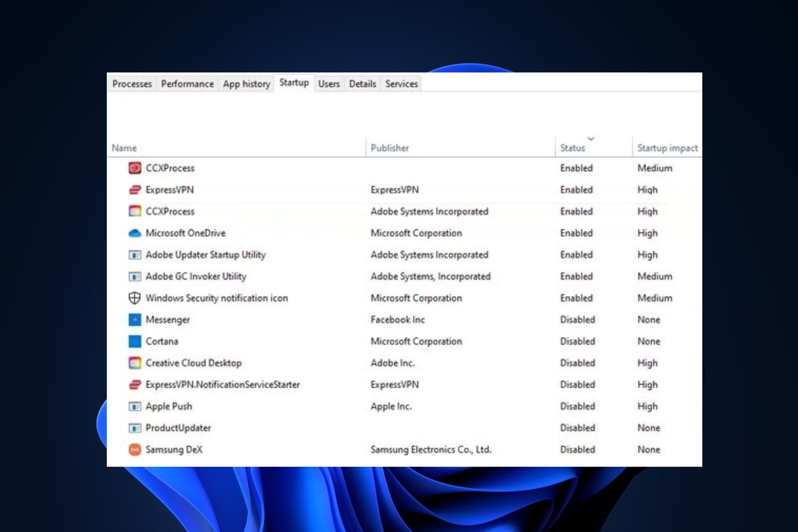The height and width of the screenshot is (532, 798).
Task: Click the Facebook Inc publisher cell
Action: point(398,320)
